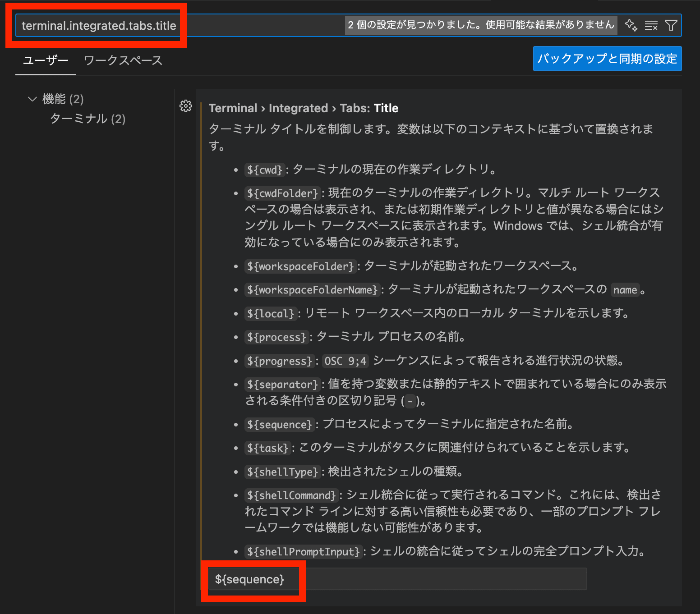Open gear menu for Tabs: Title setting
Image resolution: width=700 pixels, height=614 pixels.
coord(186,106)
